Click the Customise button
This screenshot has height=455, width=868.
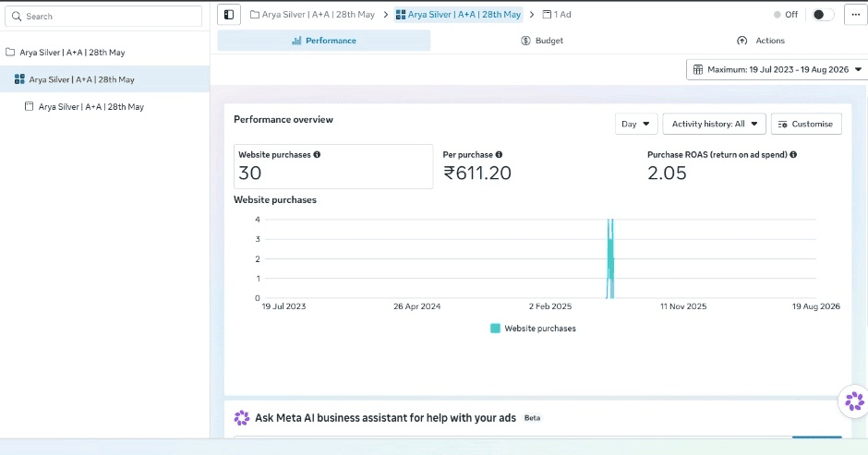click(x=806, y=124)
